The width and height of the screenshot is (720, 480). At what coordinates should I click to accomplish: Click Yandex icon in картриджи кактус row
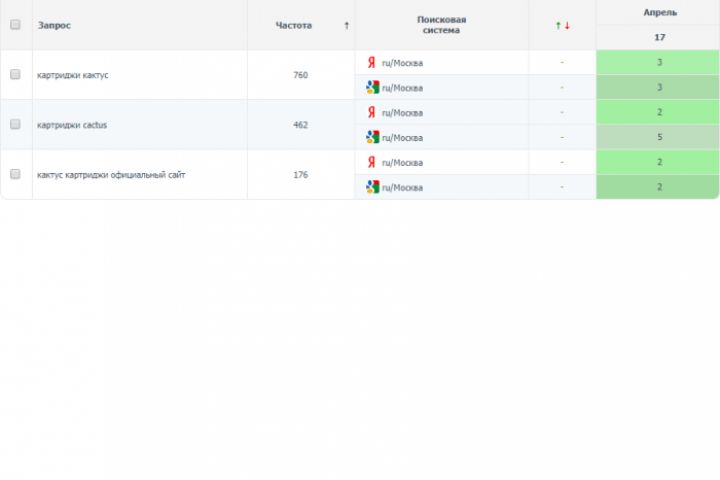pos(372,62)
